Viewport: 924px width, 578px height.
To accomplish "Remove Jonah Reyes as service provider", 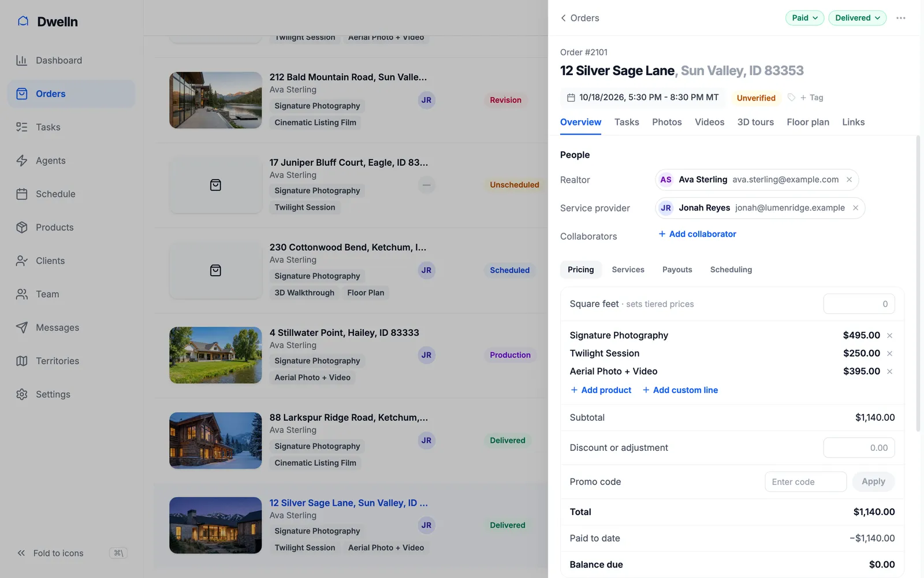I will (856, 208).
